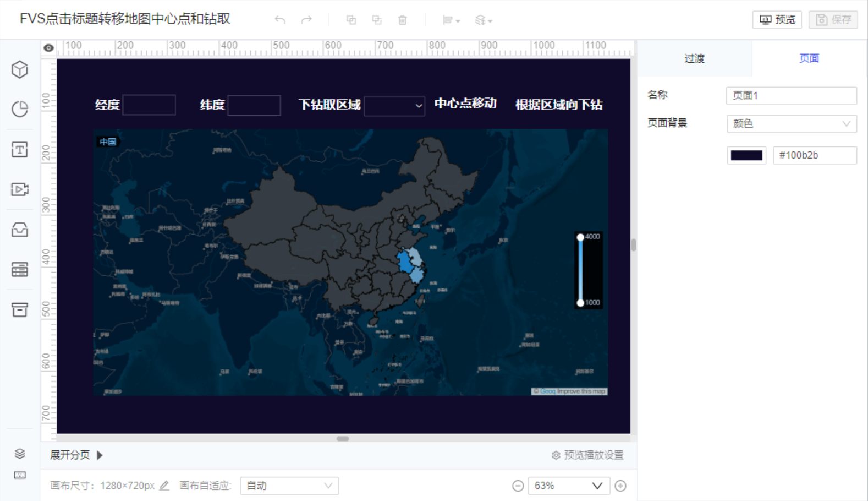This screenshot has width=868, height=501.
Task: Open the media video component icon
Action: coord(20,189)
